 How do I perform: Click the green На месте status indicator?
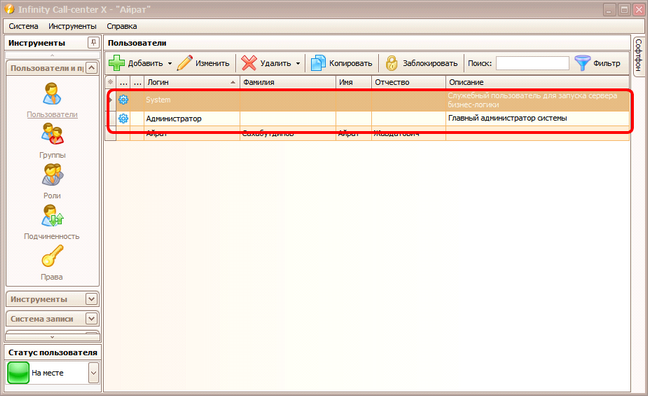tap(18, 372)
